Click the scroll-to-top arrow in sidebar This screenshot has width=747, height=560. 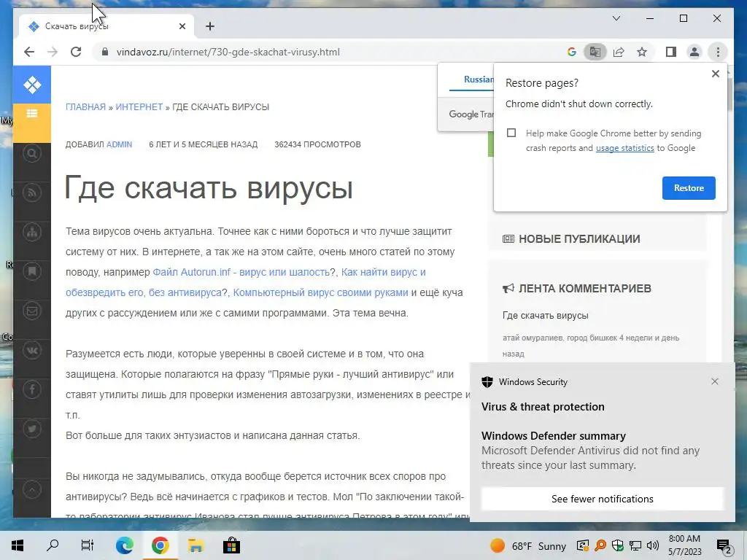pos(32,490)
